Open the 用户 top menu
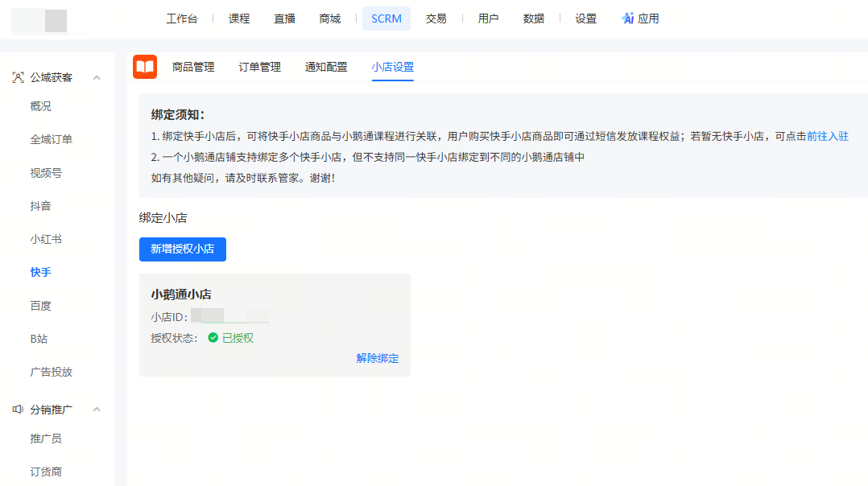 coord(488,19)
